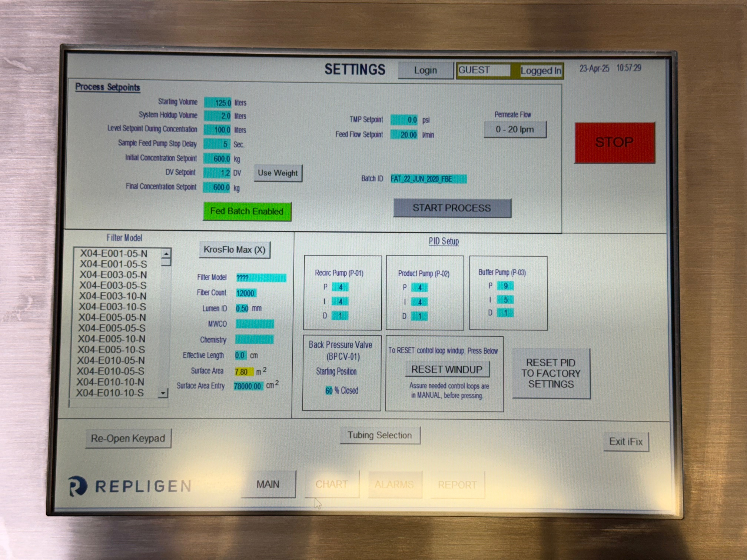The height and width of the screenshot is (560, 747).
Task: Edit the Starting Volume value field
Action: 218,103
